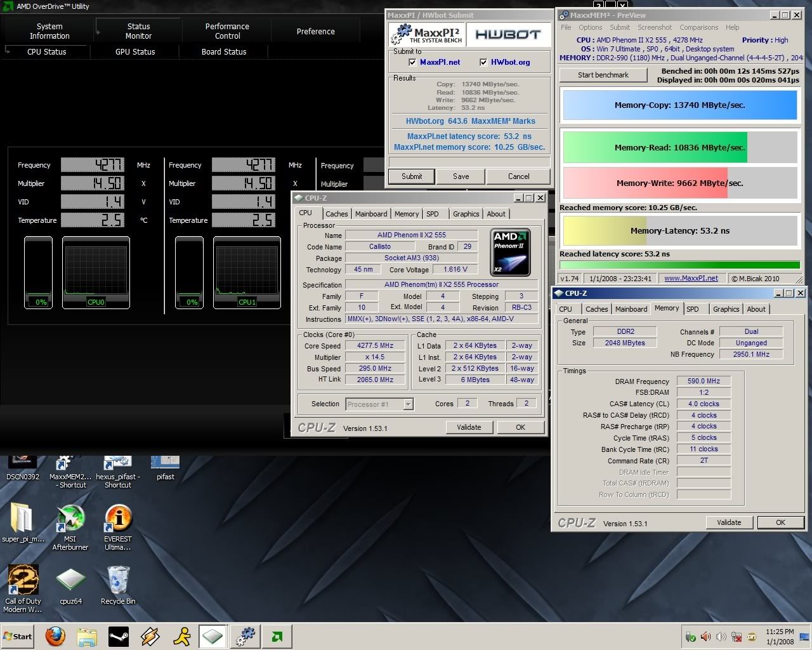Click the Memory-Read result bar

[x=679, y=147]
